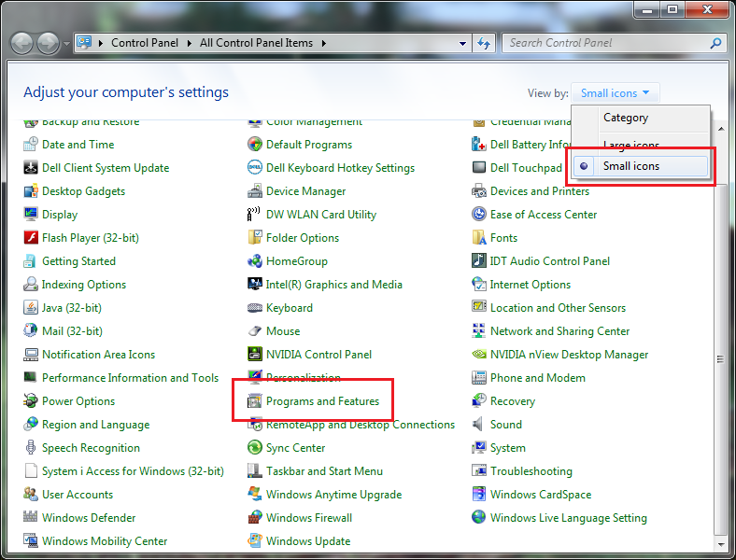This screenshot has height=560, width=736.
Task: Open the HomeGroup icon
Action: pos(255,260)
